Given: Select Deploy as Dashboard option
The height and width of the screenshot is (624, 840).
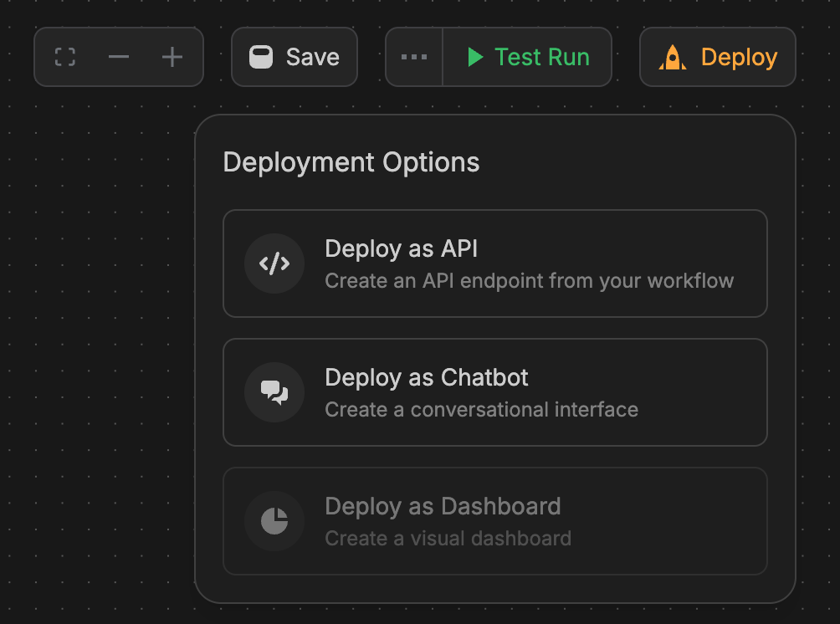Looking at the screenshot, I should click(495, 521).
